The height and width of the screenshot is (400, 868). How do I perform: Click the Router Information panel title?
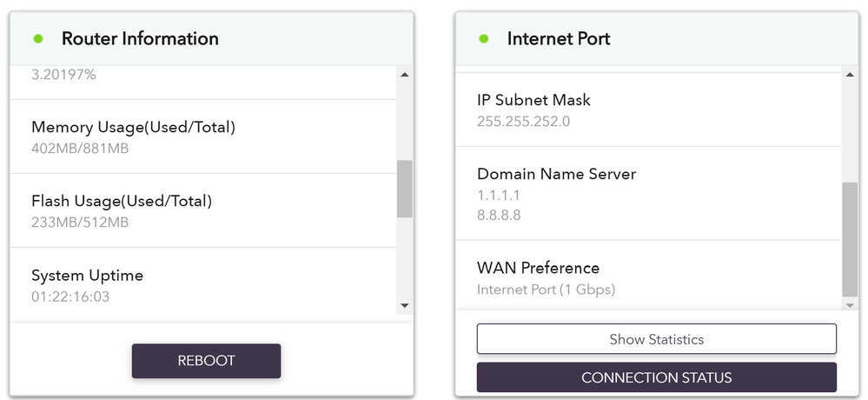(x=140, y=39)
